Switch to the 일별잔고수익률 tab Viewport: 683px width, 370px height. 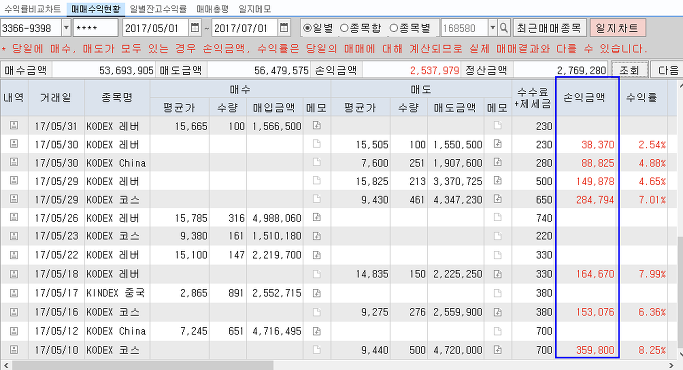coord(158,9)
